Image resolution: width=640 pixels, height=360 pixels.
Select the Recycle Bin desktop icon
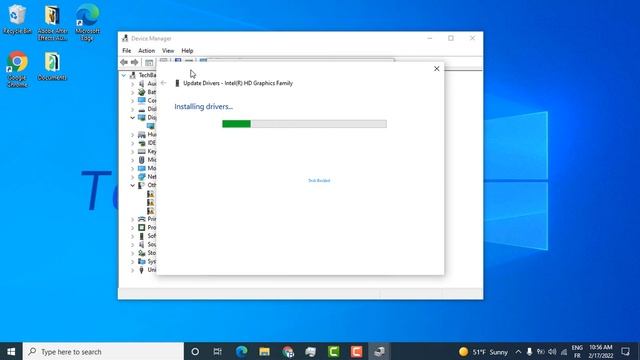(x=17, y=19)
